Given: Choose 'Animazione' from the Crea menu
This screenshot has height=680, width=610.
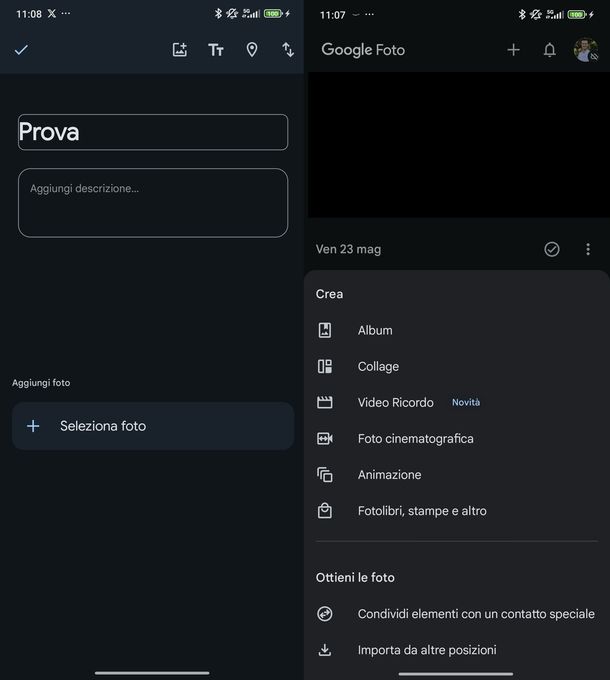Looking at the screenshot, I should coord(457,475).
